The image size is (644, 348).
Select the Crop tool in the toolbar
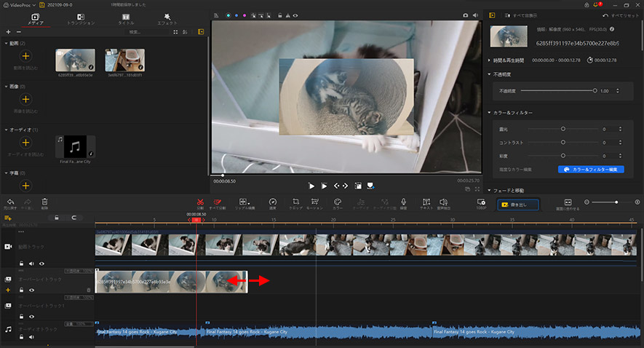(x=295, y=202)
